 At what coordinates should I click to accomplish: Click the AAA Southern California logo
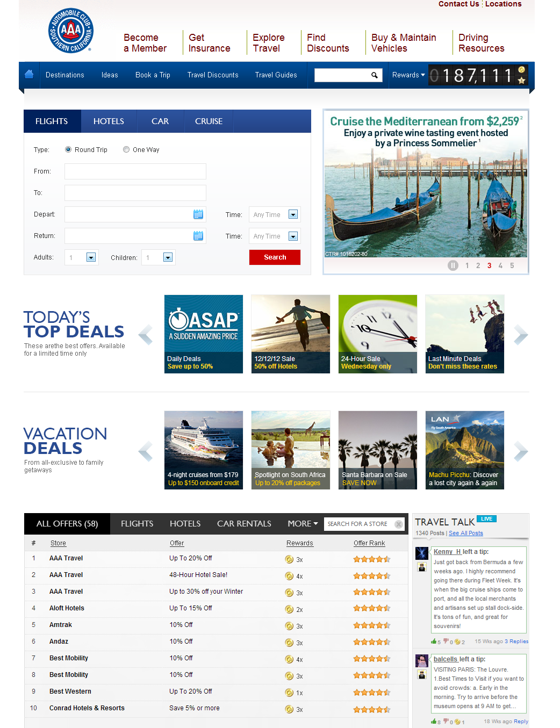(71, 31)
